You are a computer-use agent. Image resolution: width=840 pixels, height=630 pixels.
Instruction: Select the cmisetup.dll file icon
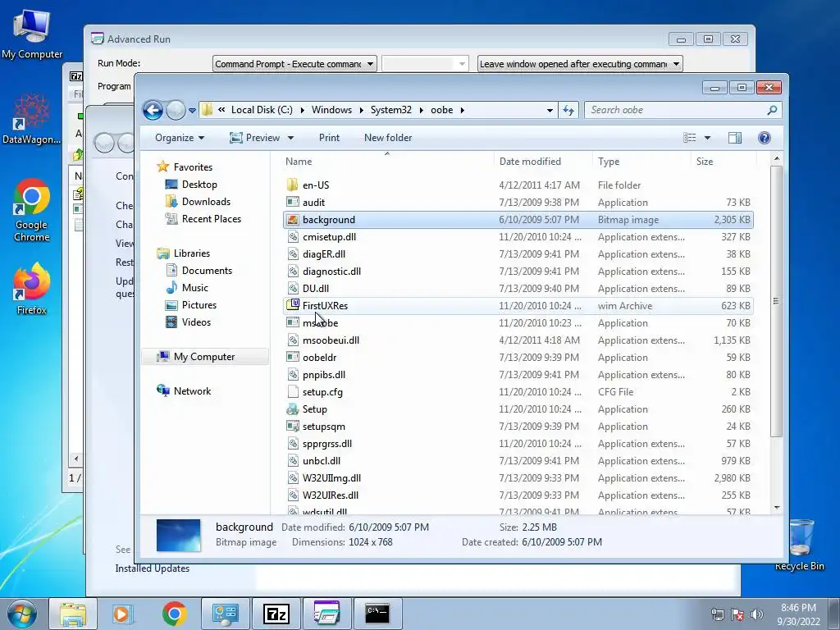pos(293,237)
